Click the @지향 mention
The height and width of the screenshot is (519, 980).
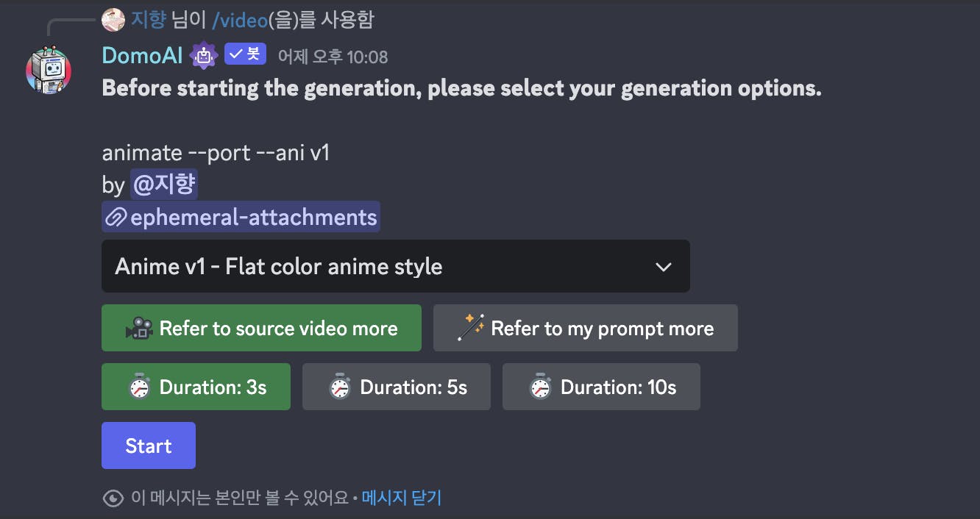click(163, 185)
